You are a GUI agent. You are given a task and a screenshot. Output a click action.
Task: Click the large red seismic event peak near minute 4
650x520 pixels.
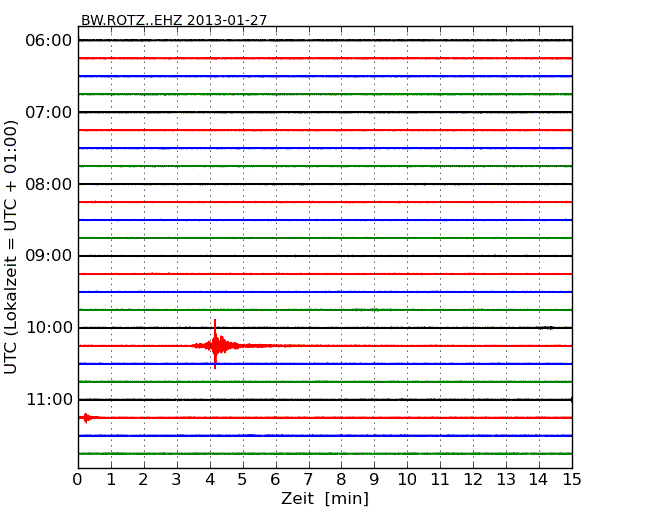(x=215, y=344)
